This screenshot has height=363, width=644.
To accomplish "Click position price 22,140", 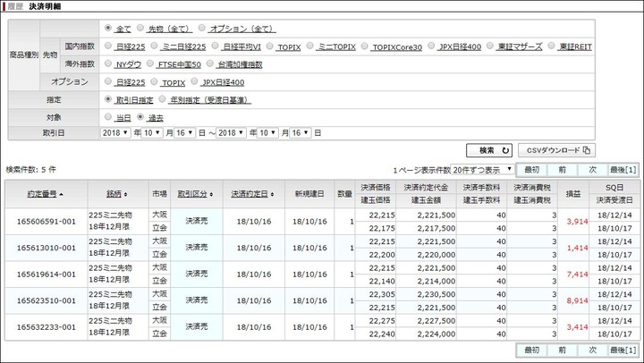I will (x=382, y=282).
